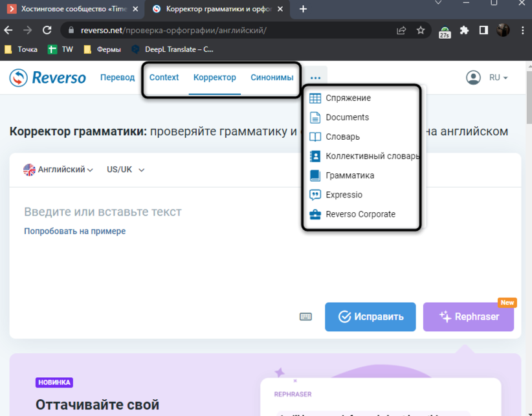Share this page icon in address bar
The height and width of the screenshot is (416, 532).
[401, 30]
